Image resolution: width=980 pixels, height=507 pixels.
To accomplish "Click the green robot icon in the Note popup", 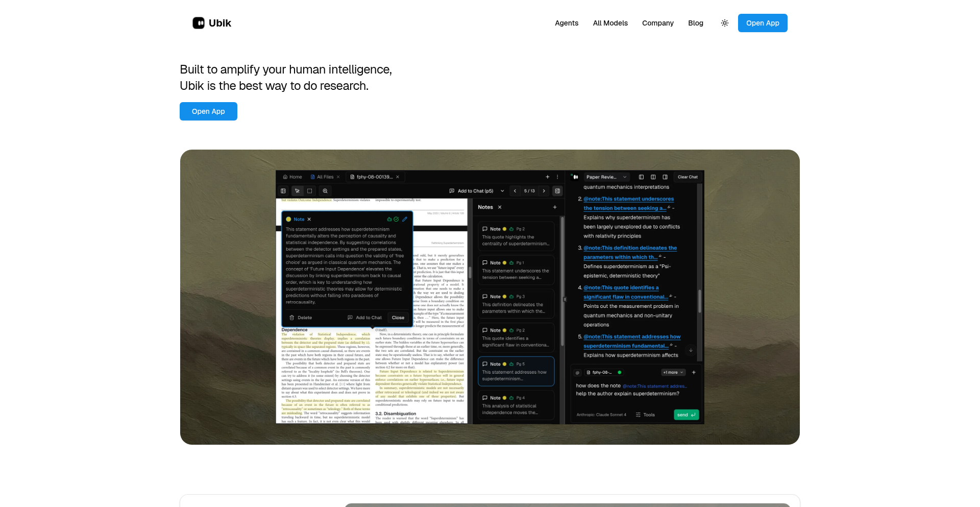I will [389, 219].
